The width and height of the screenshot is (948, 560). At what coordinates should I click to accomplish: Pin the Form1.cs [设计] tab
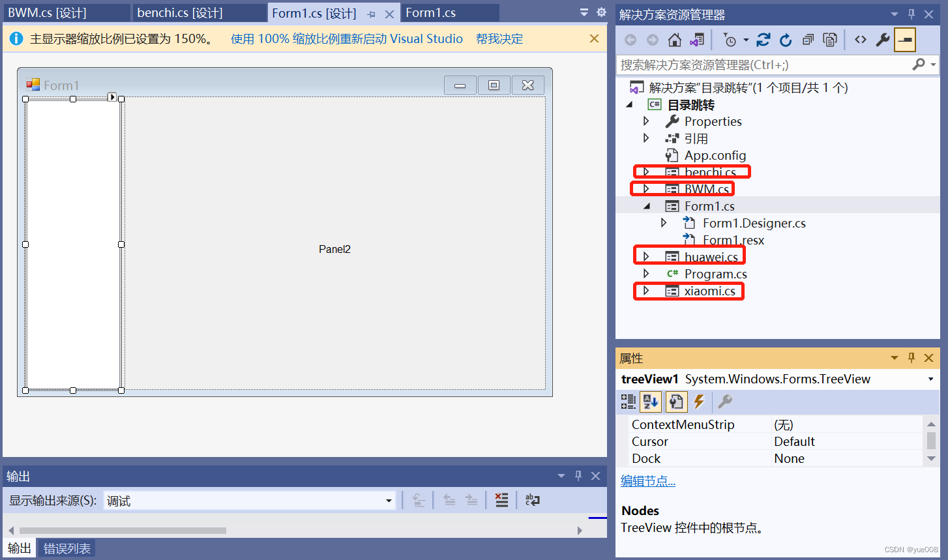pos(372,14)
